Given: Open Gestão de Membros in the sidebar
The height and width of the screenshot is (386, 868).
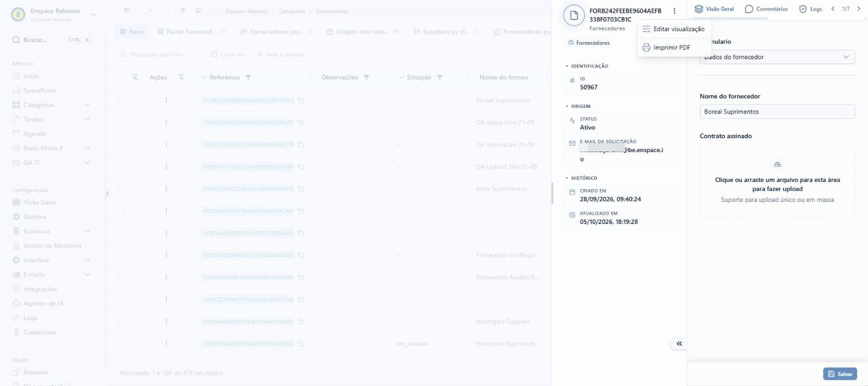Looking at the screenshot, I should tap(52, 246).
